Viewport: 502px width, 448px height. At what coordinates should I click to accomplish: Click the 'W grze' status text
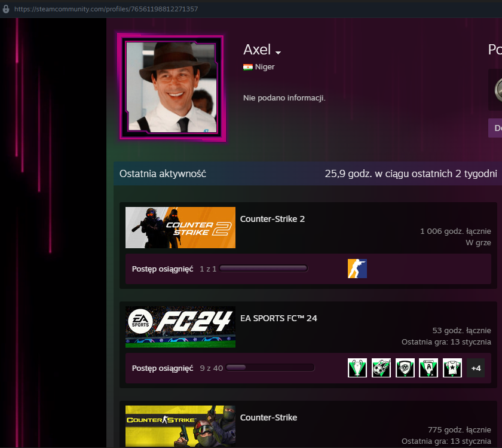point(478,243)
